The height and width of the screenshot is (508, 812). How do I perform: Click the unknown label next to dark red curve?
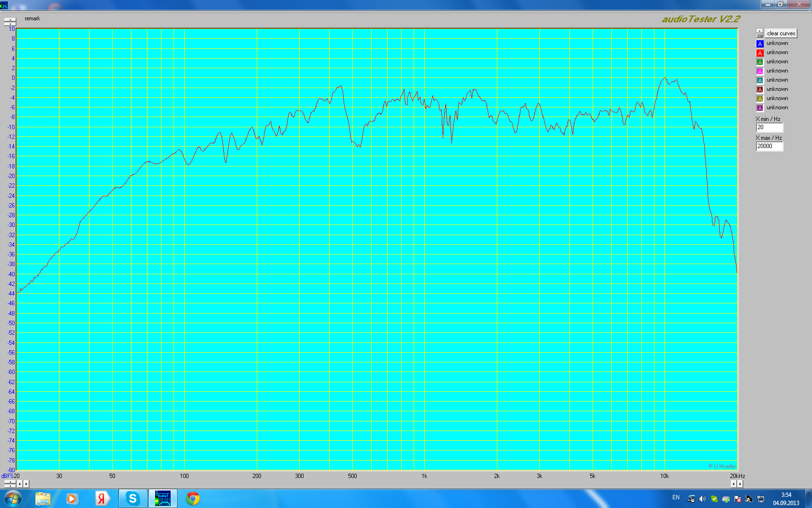[777, 89]
